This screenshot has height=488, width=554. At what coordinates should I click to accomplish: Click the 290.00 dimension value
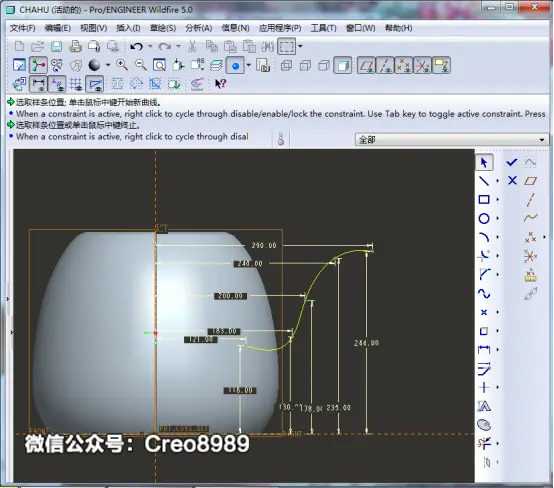(264, 245)
